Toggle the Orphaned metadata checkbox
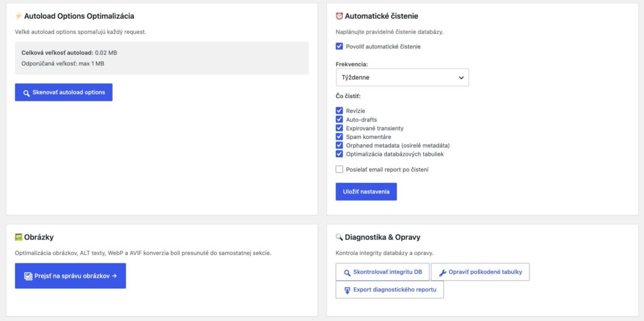The width and height of the screenshot is (644, 321). tap(339, 145)
